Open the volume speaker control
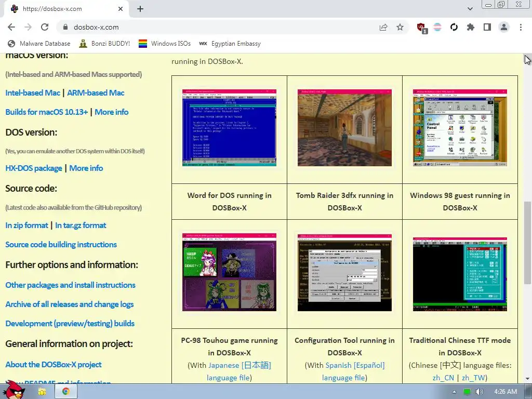The height and width of the screenshot is (399, 532). pos(479,392)
